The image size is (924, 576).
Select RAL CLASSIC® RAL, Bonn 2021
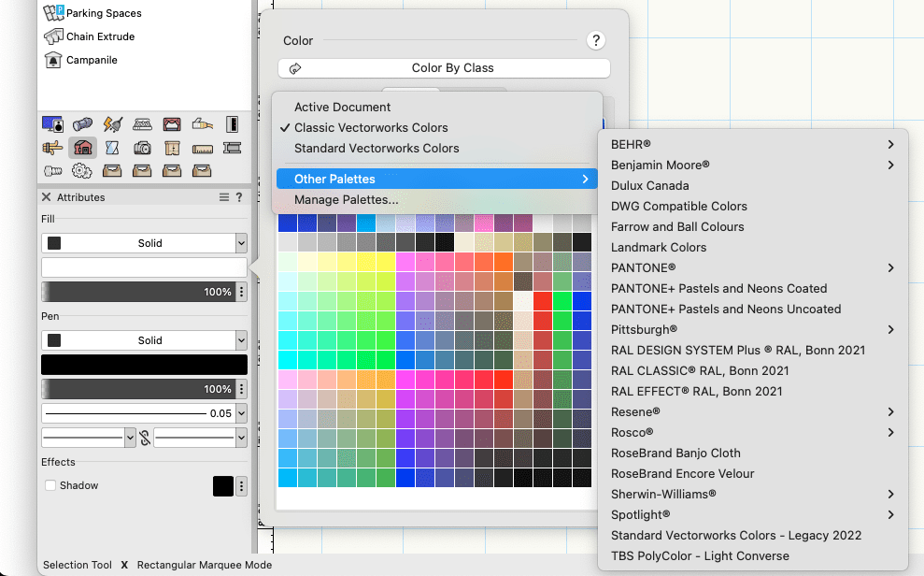[753, 371]
